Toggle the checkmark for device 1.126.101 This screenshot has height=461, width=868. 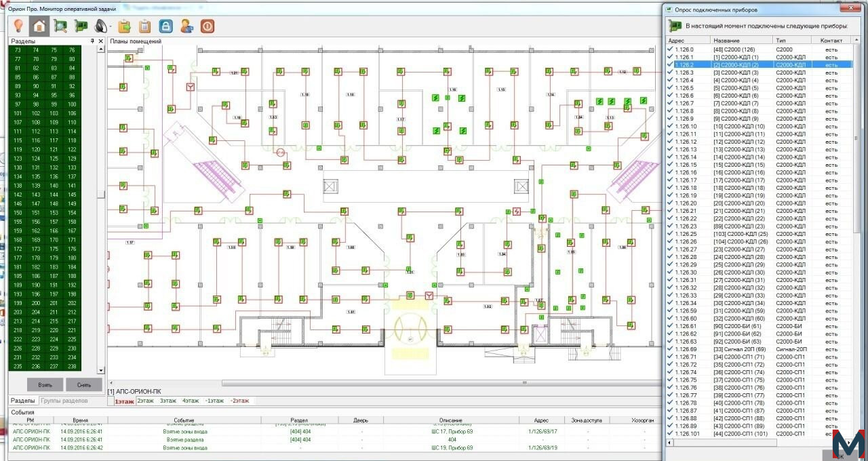pyautogui.click(x=671, y=434)
